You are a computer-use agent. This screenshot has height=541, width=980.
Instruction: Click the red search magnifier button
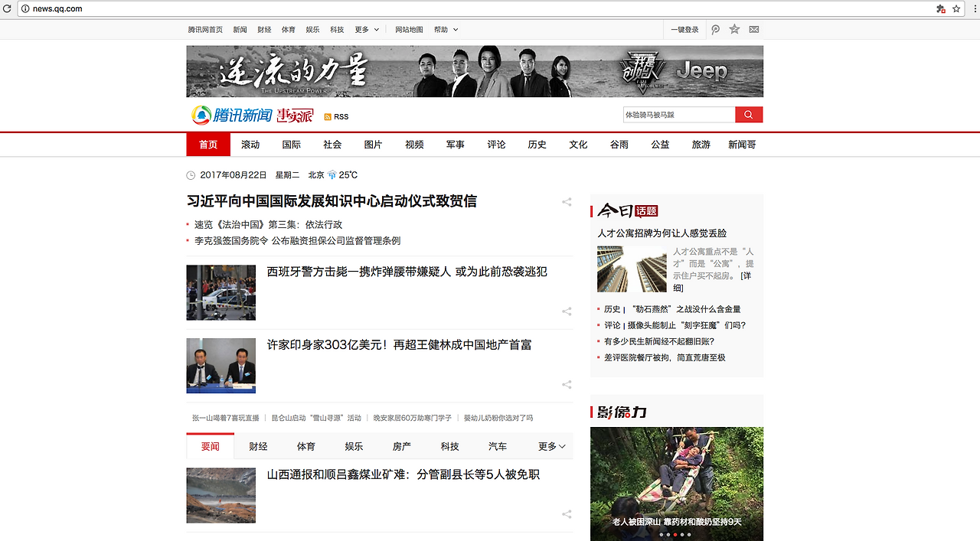tap(749, 115)
